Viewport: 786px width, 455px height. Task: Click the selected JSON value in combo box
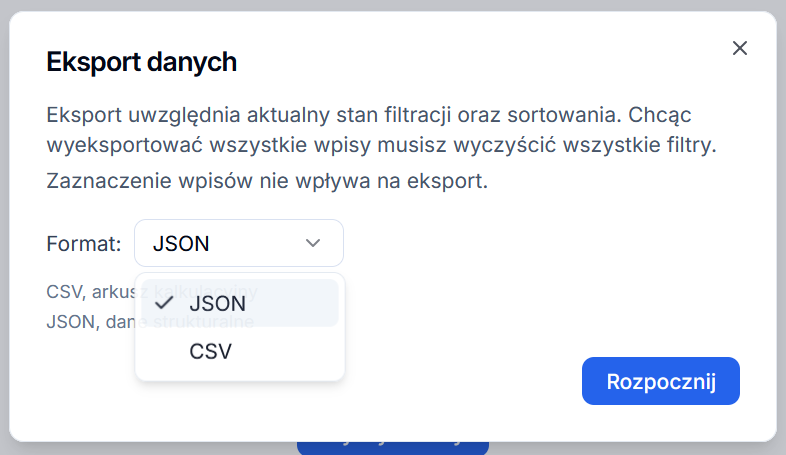[x=181, y=243]
